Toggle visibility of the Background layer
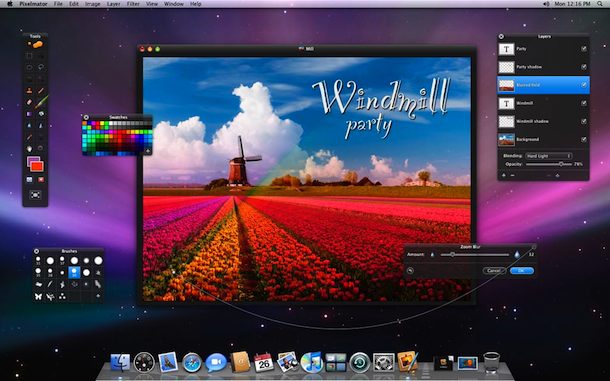The height and width of the screenshot is (381, 610). 584,139
